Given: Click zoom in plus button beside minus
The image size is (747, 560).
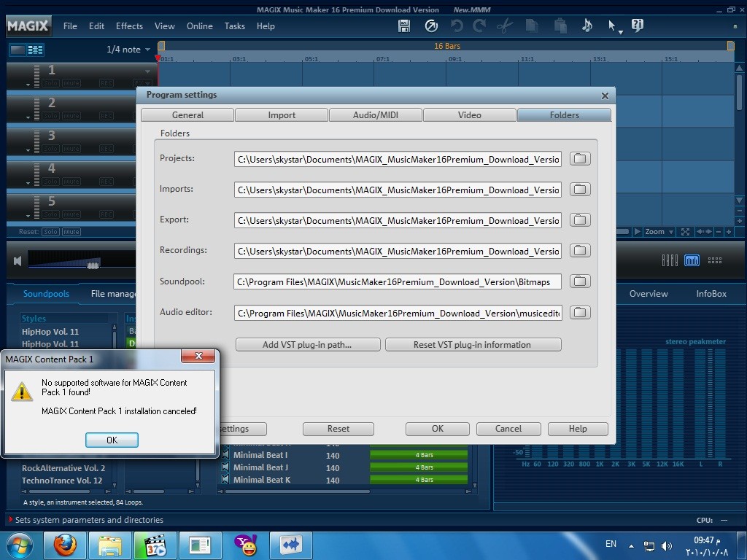Looking at the screenshot, I should (729, 232).
